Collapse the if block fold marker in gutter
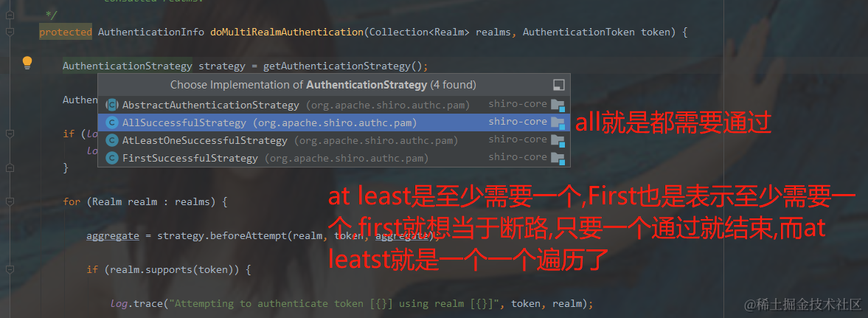The image size is (868, 318). [10, 134]
